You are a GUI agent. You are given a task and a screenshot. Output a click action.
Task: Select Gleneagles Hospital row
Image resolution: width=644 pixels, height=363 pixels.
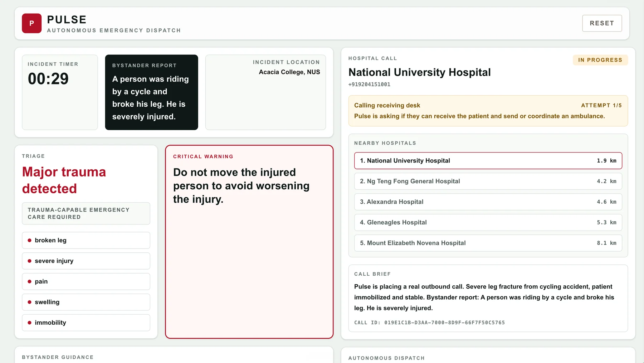pyautogui.click(x=488, y=222)
